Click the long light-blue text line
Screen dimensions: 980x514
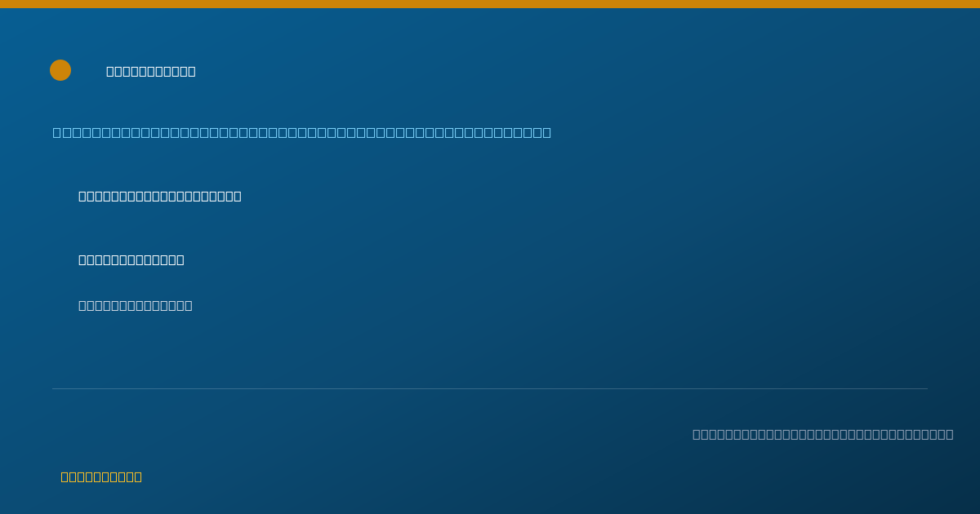[302, 132]
